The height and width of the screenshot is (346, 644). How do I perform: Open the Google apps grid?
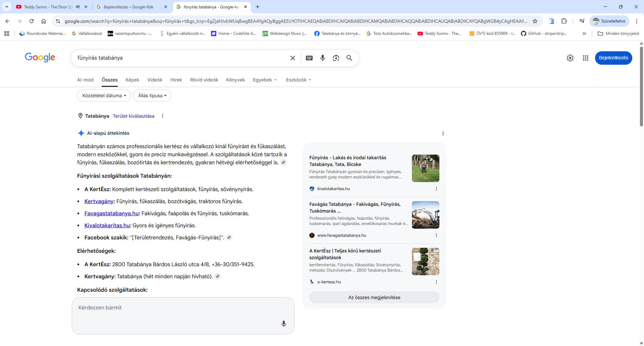585,58
